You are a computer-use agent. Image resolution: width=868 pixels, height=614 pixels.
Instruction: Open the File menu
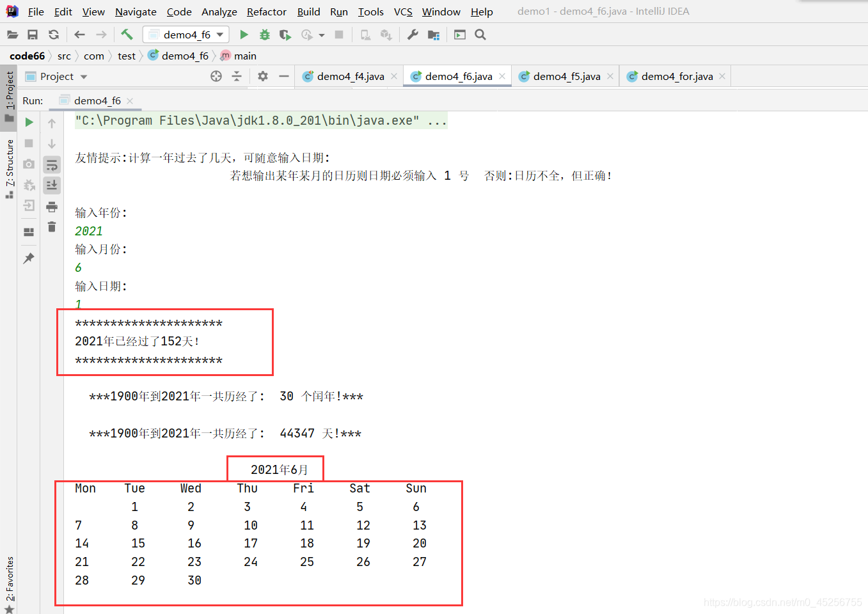tap(36, 12)
